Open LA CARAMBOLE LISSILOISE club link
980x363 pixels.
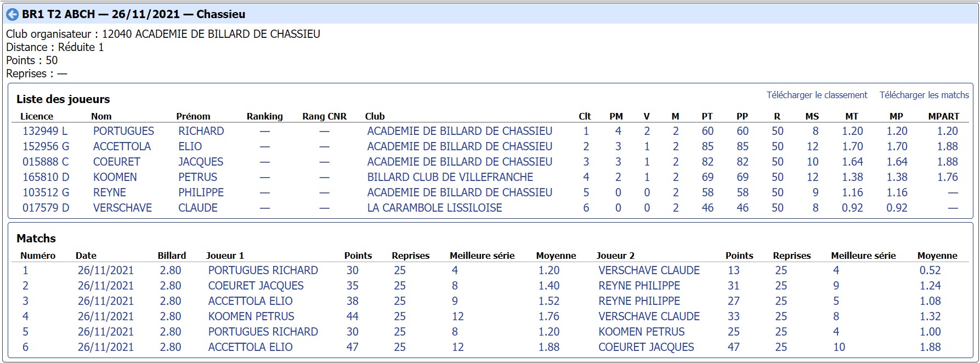pyautogui.click(x=434, y=208)
